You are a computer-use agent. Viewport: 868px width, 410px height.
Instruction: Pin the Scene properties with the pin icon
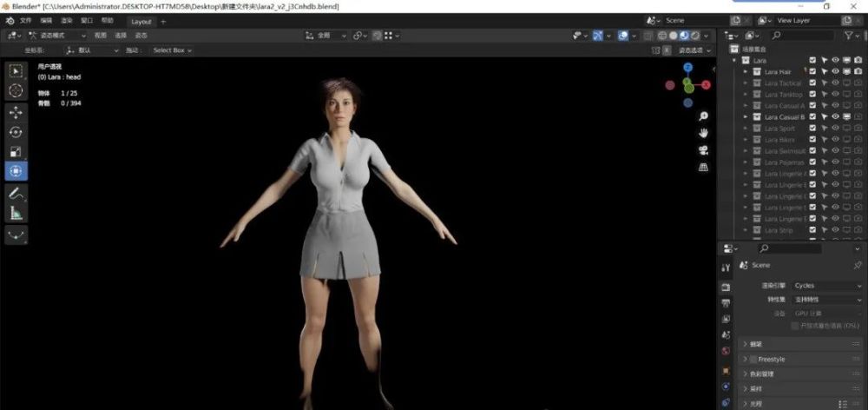click(858, 266)
